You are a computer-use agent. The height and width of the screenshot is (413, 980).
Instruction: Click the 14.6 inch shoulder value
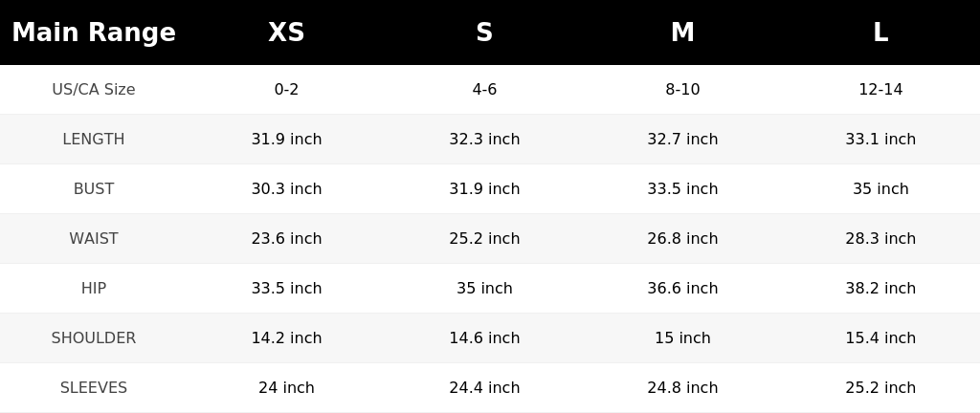pos(484,338)
